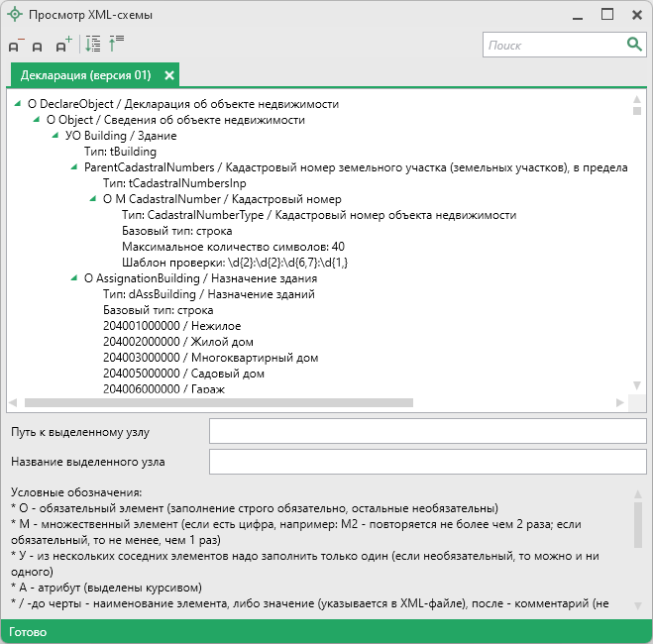Click the magnifier search icon

tap(634, 45)
